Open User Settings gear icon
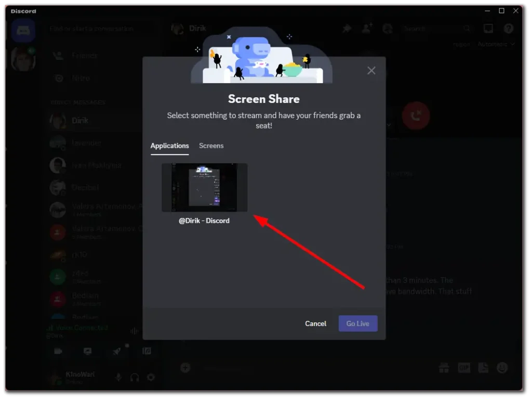The height and width of the screenshot is (400, 532). (151, 377)
